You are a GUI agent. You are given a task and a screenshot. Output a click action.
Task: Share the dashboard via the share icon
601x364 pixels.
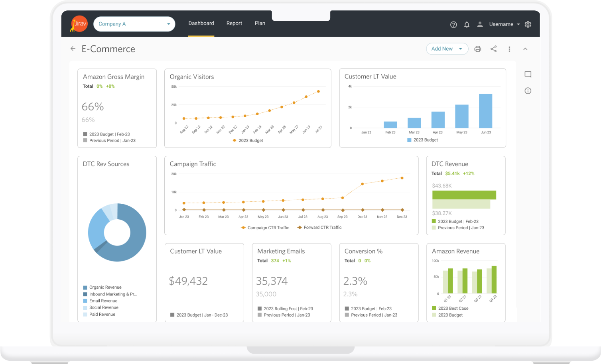tap(493, 49)
